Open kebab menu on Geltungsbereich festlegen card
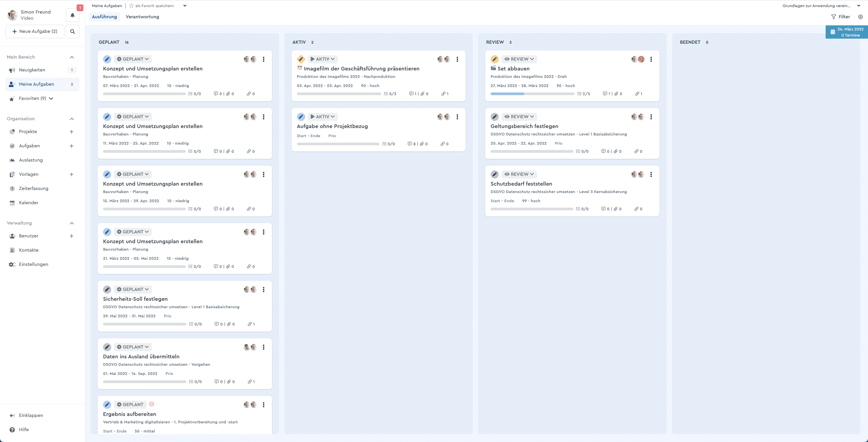868x442 pixels. pyautogui.click(x=651, y=117)
